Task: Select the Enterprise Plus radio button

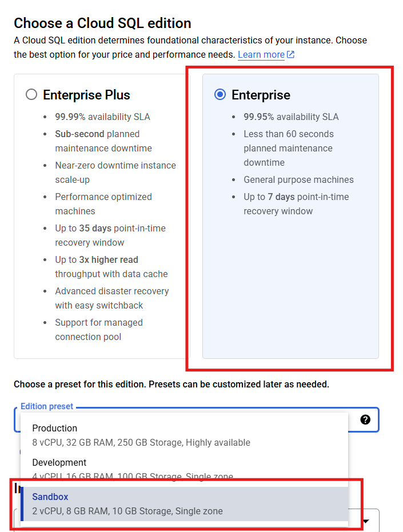Action: (x=32, y=94)
